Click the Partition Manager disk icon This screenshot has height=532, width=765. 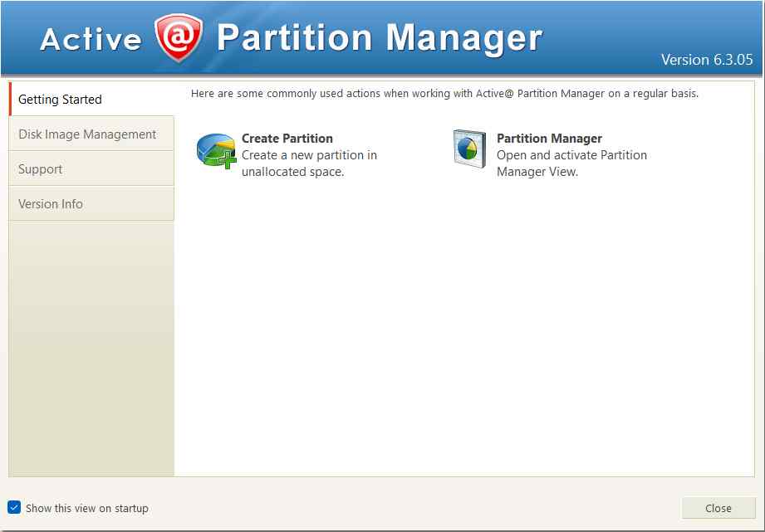point(469,149)
